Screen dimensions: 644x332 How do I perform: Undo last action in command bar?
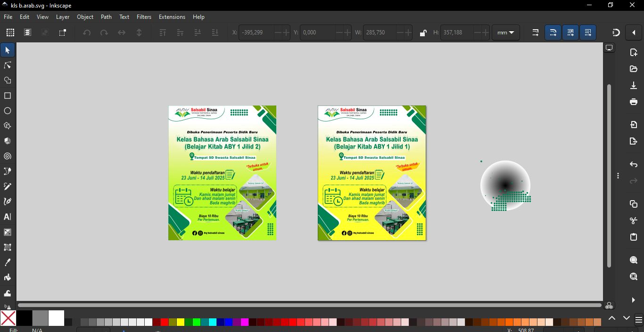pyautogui.click(x=634, y=164)
